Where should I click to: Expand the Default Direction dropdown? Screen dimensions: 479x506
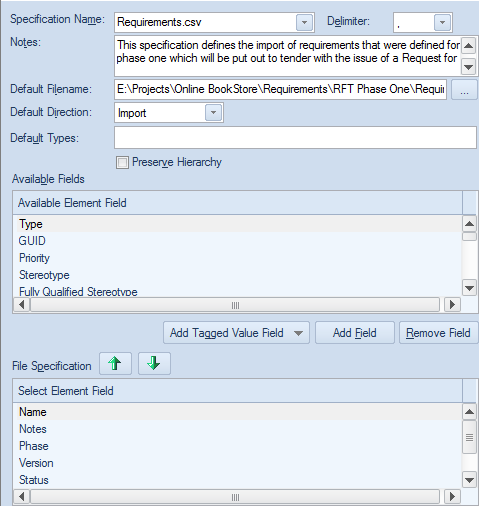tap(213, 113)
